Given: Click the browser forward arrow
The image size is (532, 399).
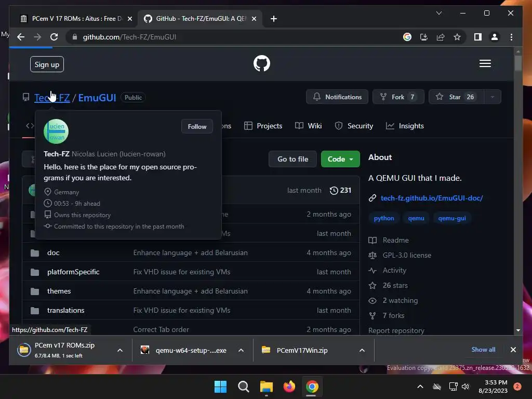Looking at the screenshot, I should (x=37, y=37).
